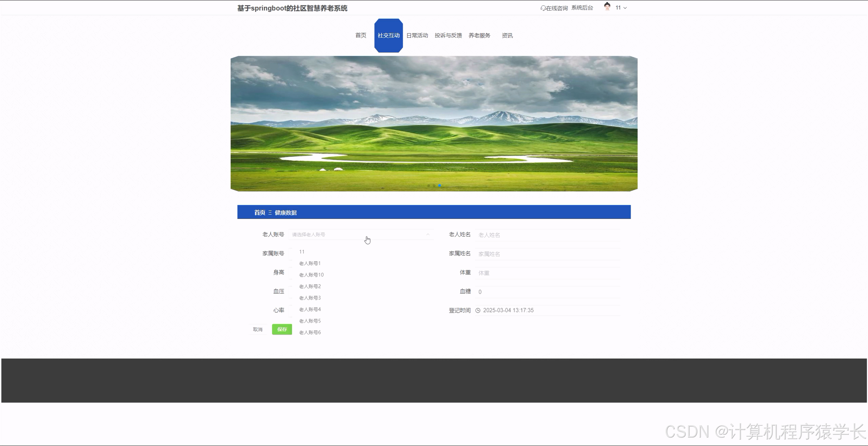Click the online consultation headset icon
Image resolution: width=868 pixels, height=446 pixels.
(542, 7)
